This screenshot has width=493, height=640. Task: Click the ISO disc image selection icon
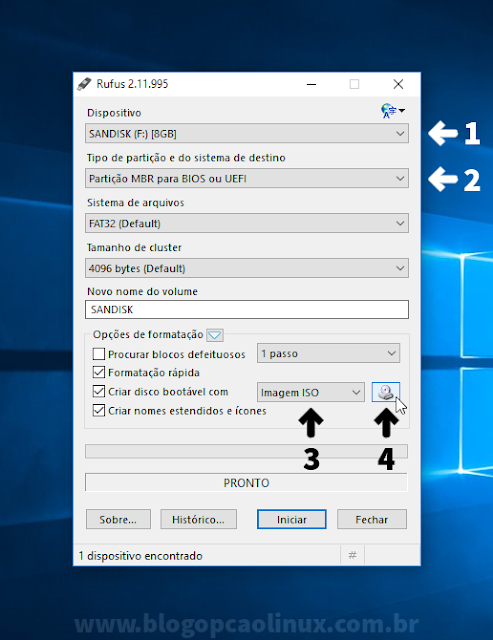click(x=385, y=392)
